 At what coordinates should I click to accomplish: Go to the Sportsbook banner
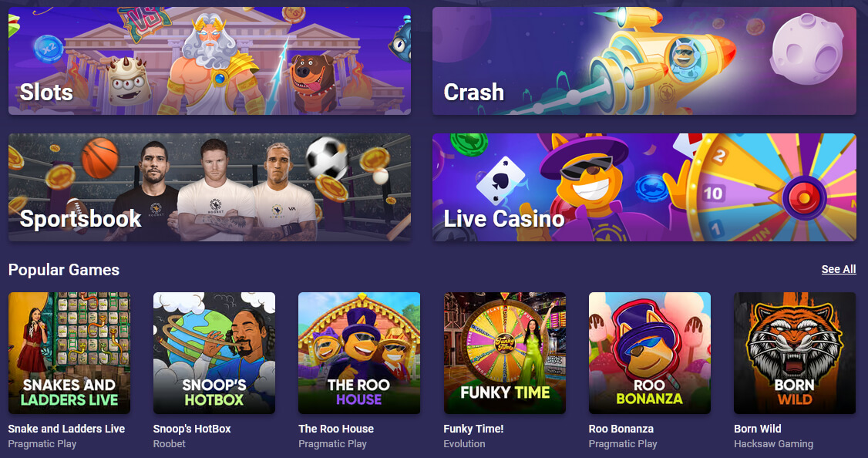tap(209, 187)
